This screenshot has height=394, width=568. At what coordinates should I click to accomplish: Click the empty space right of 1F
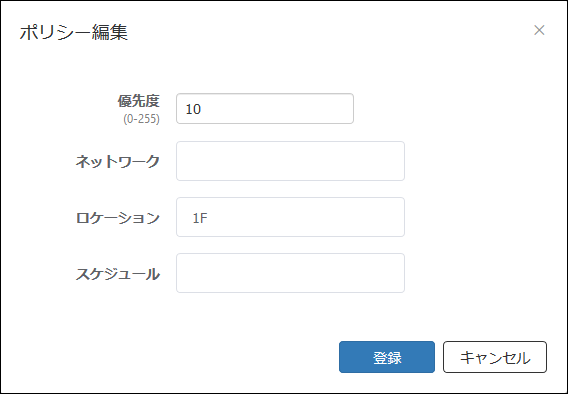point(306,217)
